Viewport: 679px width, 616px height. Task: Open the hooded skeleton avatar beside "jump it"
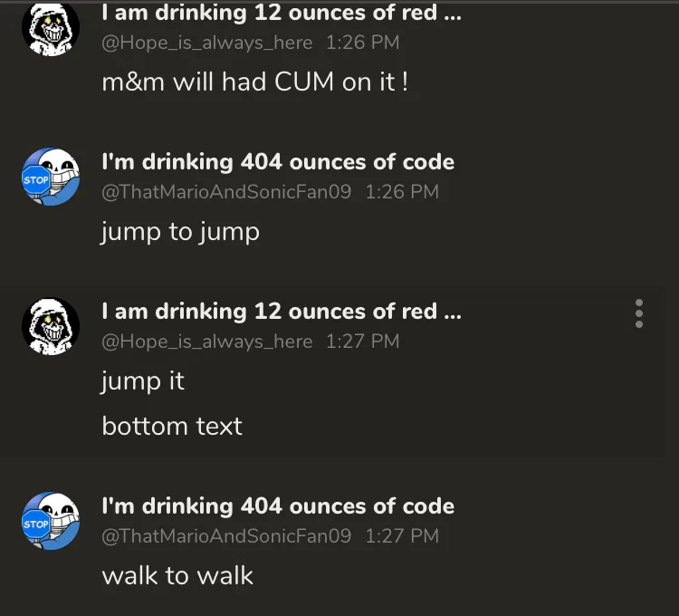tap(51, 327)
